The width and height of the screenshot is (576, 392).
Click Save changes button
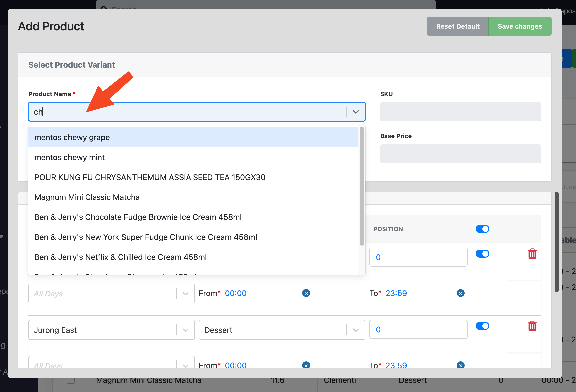(x=520, y=26)
